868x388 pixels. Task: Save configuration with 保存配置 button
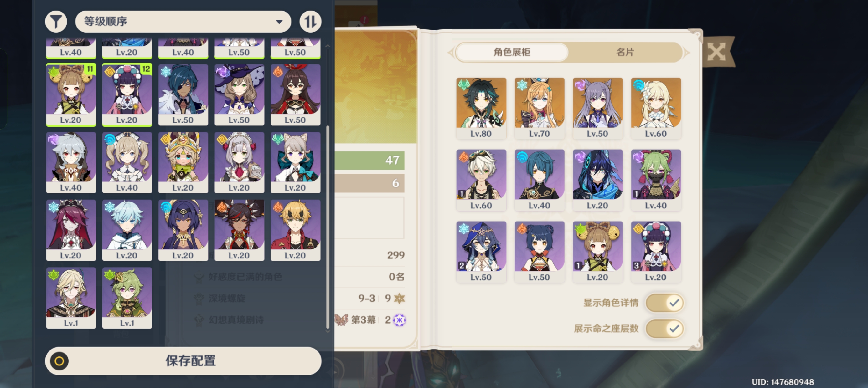pos(183,361)
